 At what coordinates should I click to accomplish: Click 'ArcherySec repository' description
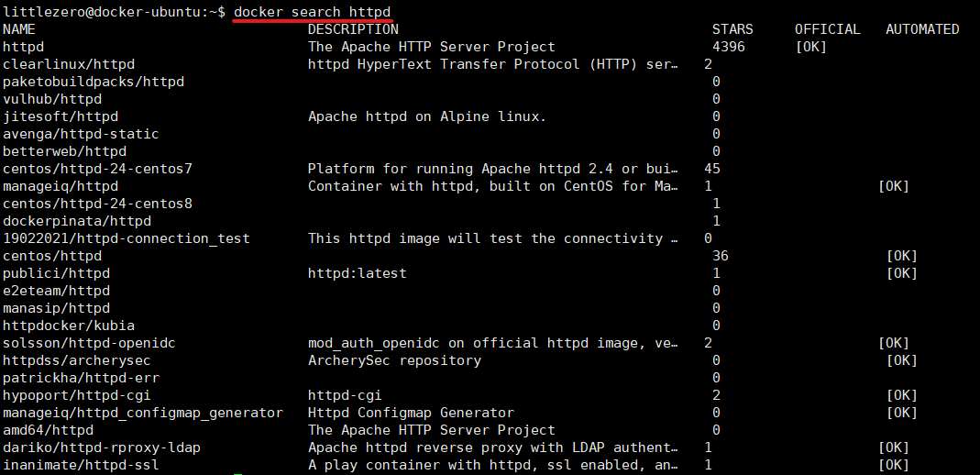(x=394, y=360)
